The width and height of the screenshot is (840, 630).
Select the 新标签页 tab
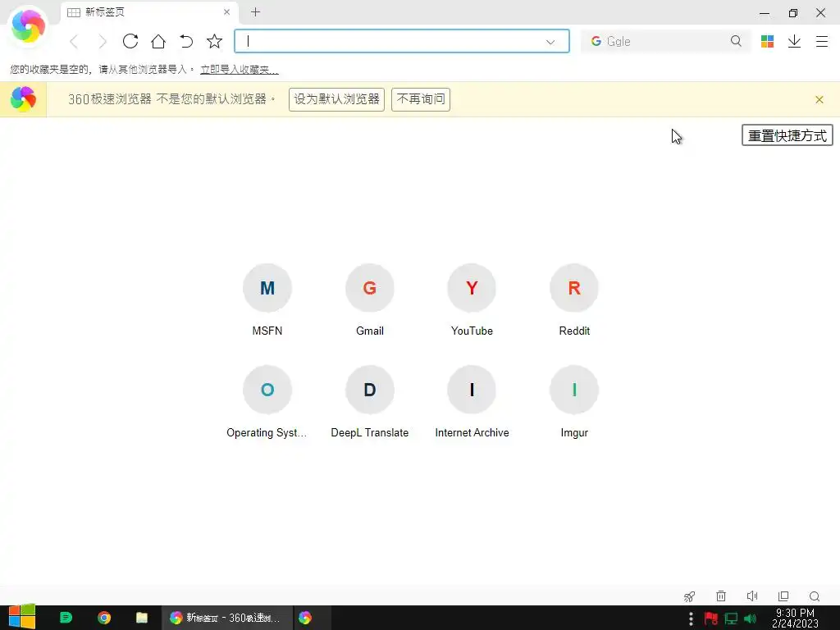click(150, 11)
